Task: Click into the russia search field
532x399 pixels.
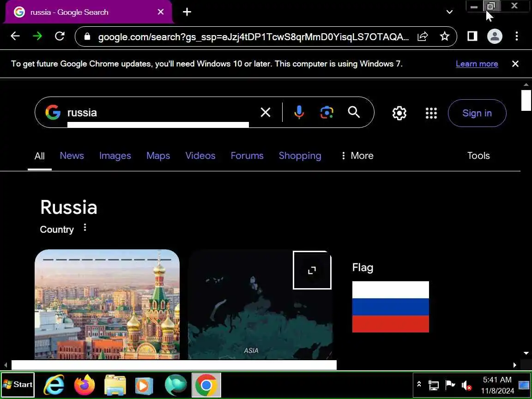Action: click(158, 113)
